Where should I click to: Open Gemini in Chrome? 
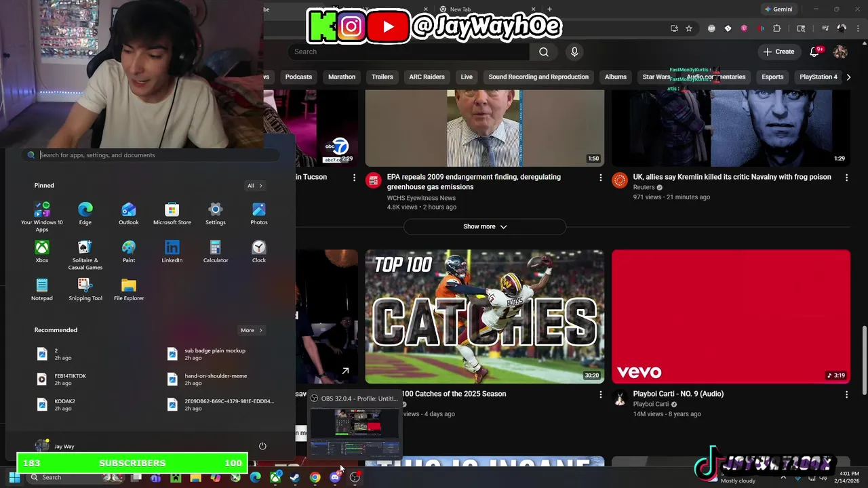click(x=778, y=9)
